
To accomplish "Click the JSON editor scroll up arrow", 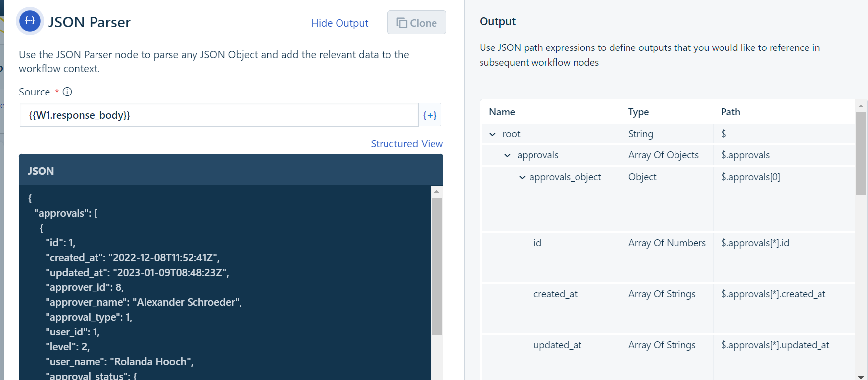I will tap(436, 192).
